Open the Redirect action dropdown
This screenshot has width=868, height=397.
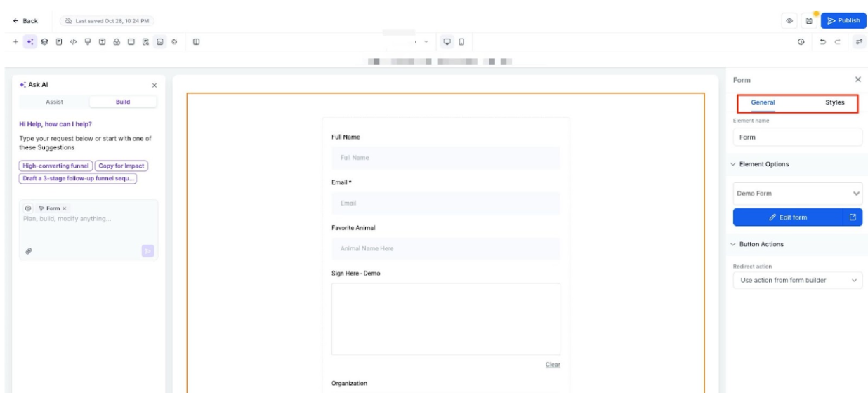click(x=797, y=280)
